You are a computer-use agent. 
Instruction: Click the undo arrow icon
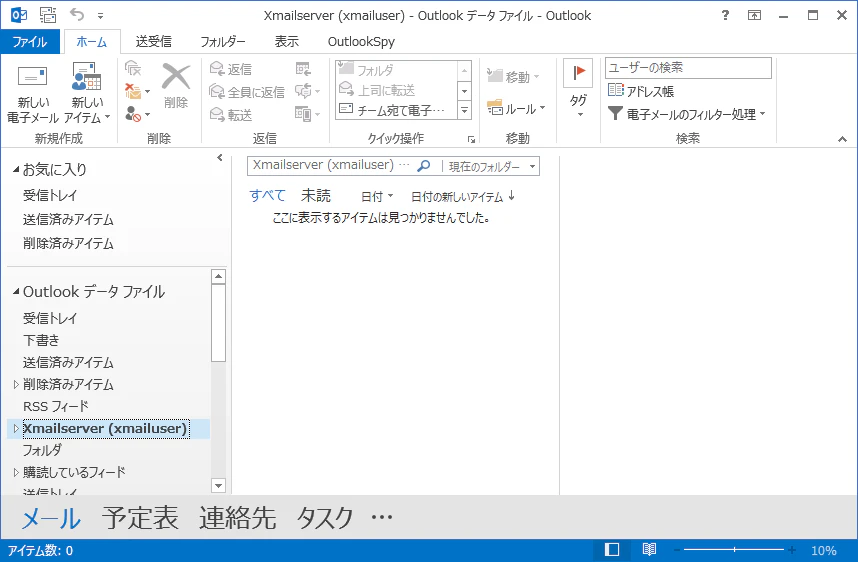pos(77,15)
